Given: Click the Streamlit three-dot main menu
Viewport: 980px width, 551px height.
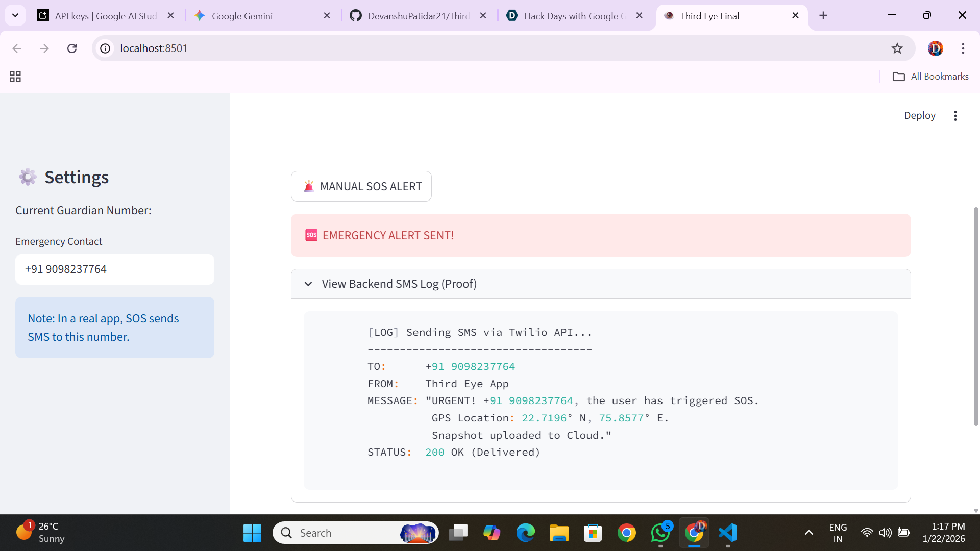Looking at the screenshot, I should coord(955,116).
